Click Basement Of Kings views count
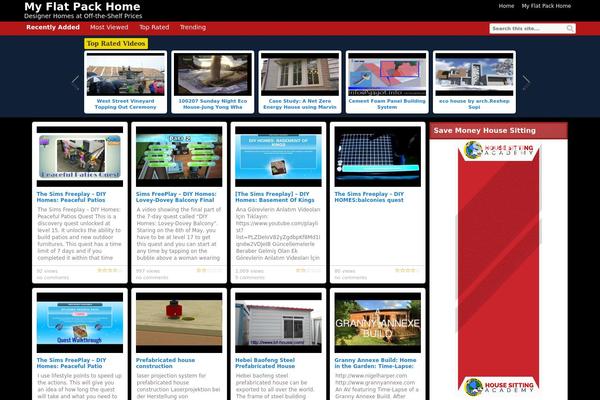The image size is (600, 400). coord(249,271)
